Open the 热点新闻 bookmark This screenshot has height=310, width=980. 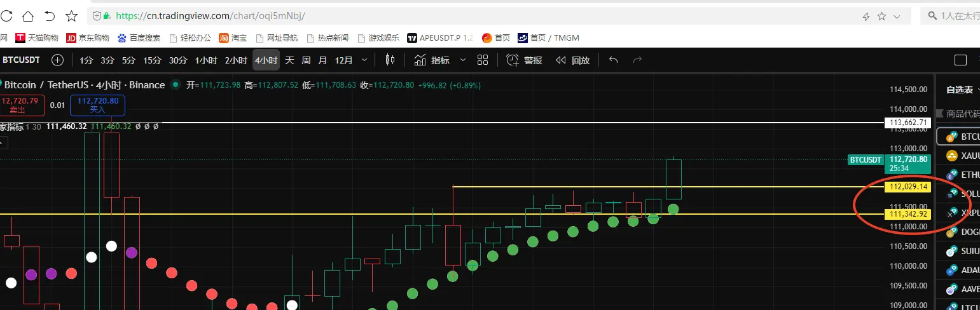coord(327,38)
